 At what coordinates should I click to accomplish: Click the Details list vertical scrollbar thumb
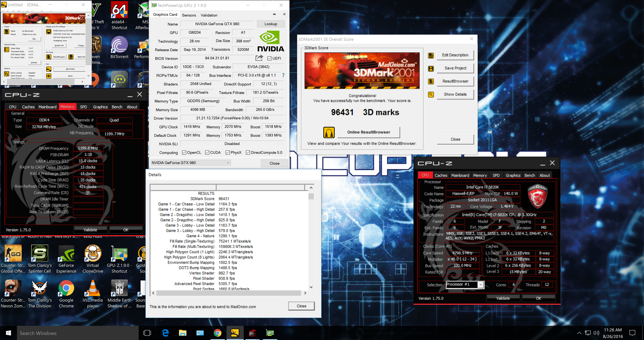pyautogui.click(x=311, y=196)
